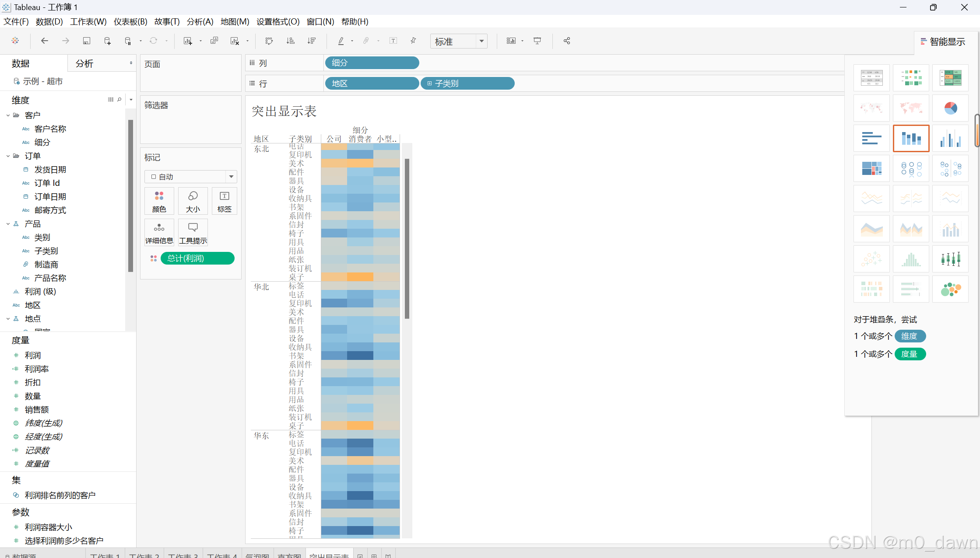980x558 pixels.
Task: Open the 标准 fit dropdown
Action: (481, 41)
